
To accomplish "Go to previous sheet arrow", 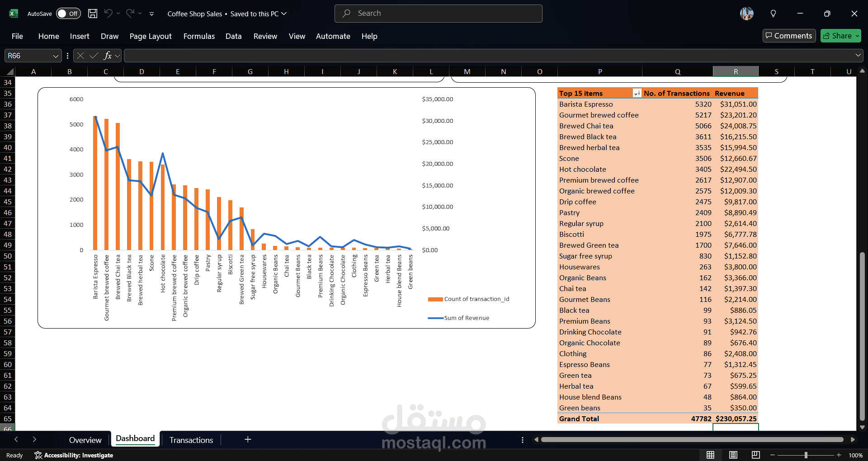I will tap(16, 439).
